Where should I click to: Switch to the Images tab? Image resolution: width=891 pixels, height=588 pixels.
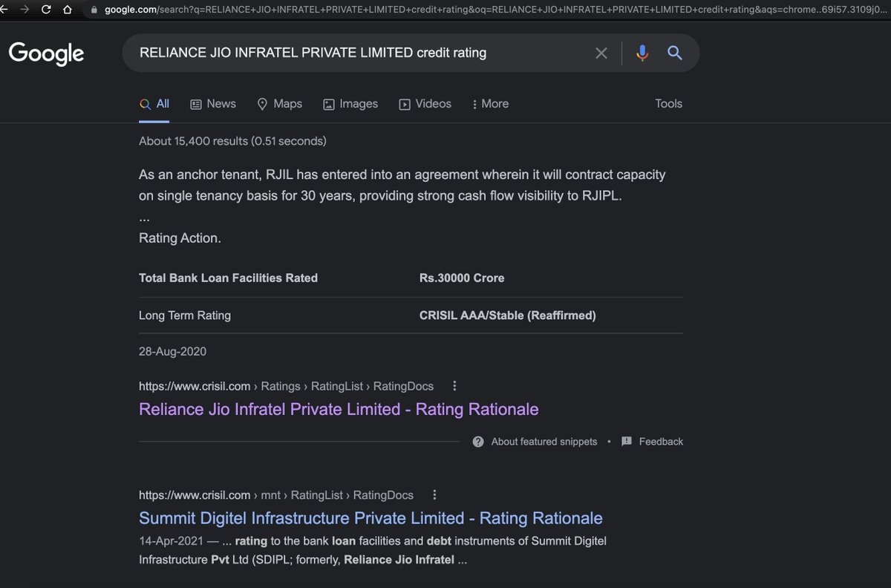point(350,104)
